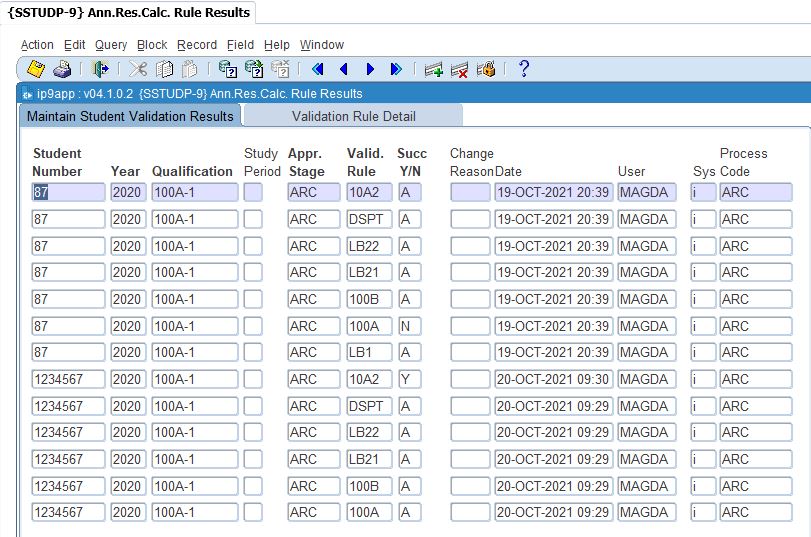The image size is (811, 537).
Task: Click the blue question mark Help icon
Action: click(523, 69)
